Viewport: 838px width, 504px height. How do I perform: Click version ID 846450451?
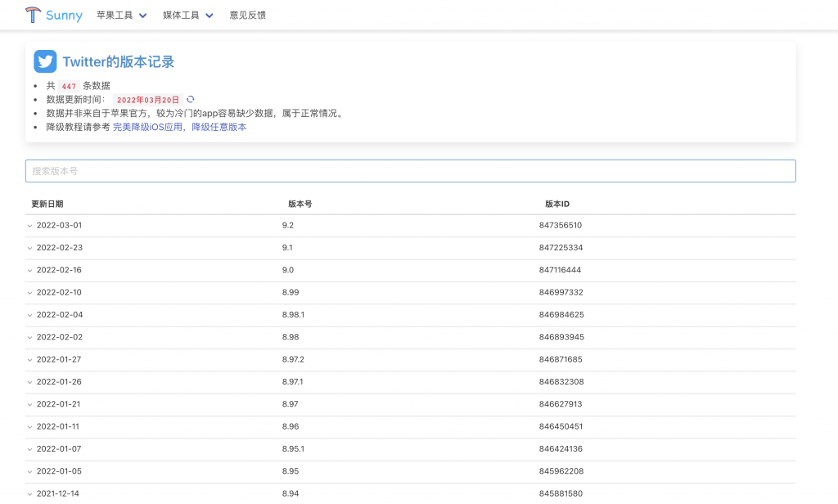click(x=561, y=427)
